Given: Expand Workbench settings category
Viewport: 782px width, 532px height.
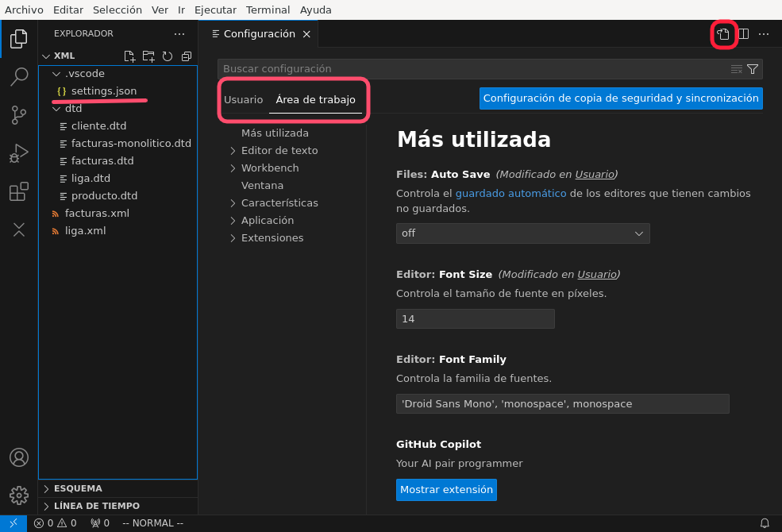Looking at the screenshot, I should [x=233, y=168].
